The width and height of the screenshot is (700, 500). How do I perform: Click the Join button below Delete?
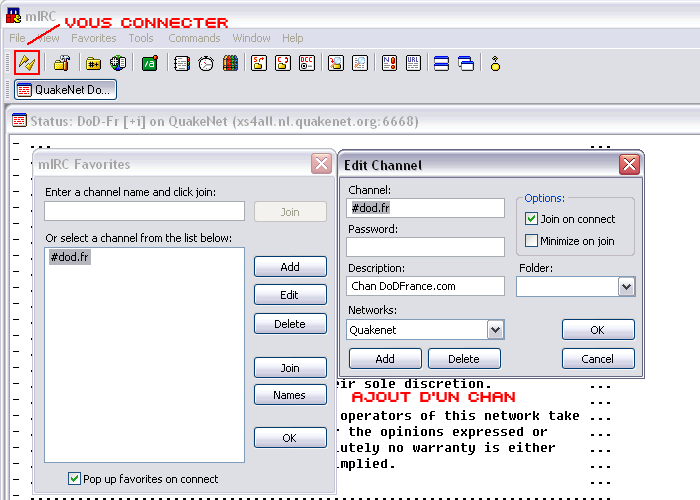[290, 367]
